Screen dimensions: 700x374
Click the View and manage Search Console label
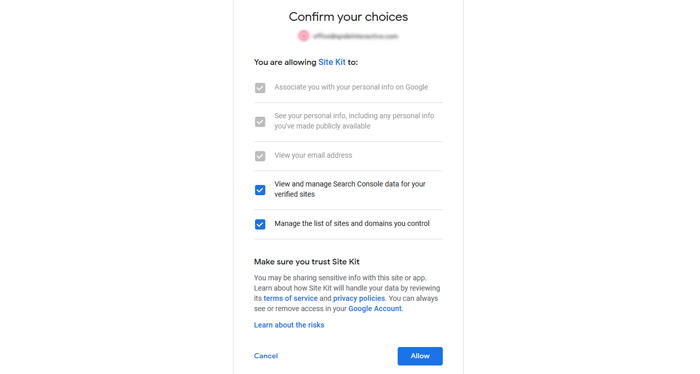click(350, 189)
